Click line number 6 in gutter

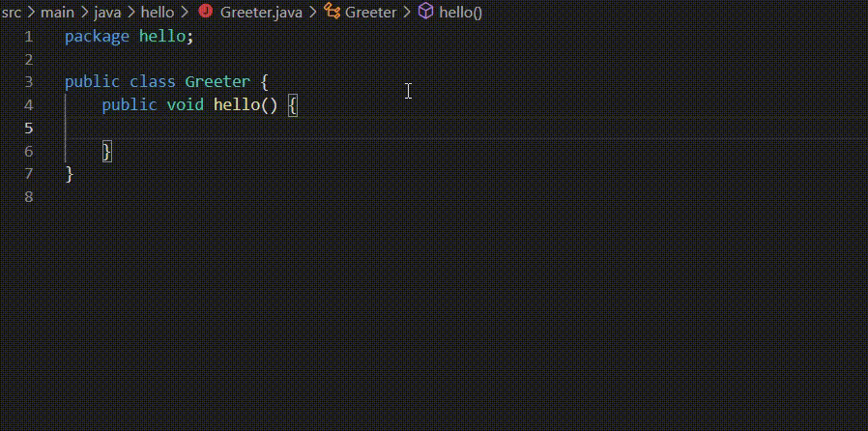(29, 152)
